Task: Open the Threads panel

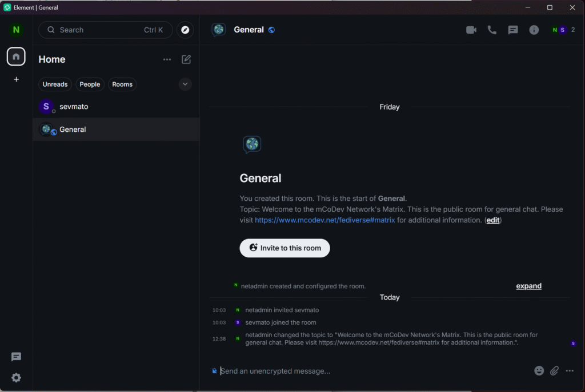Action: (513, 30)
